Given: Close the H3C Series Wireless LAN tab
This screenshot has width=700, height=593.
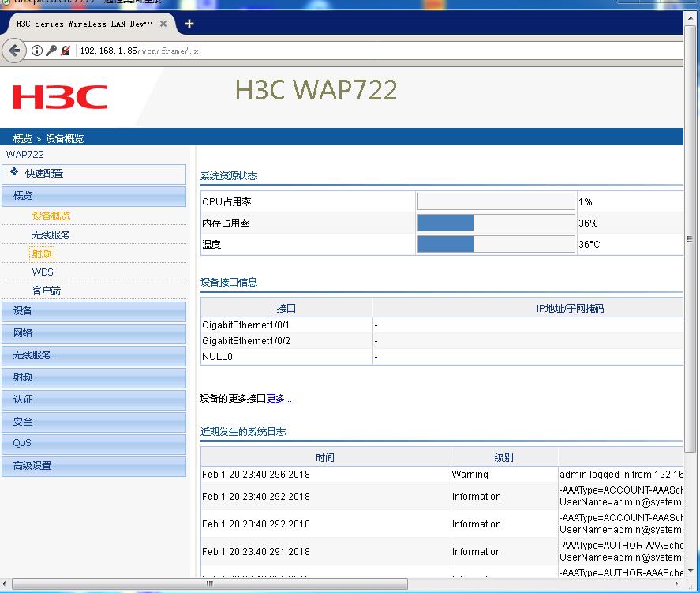Looking at the screenshot, I should point(163,24).
